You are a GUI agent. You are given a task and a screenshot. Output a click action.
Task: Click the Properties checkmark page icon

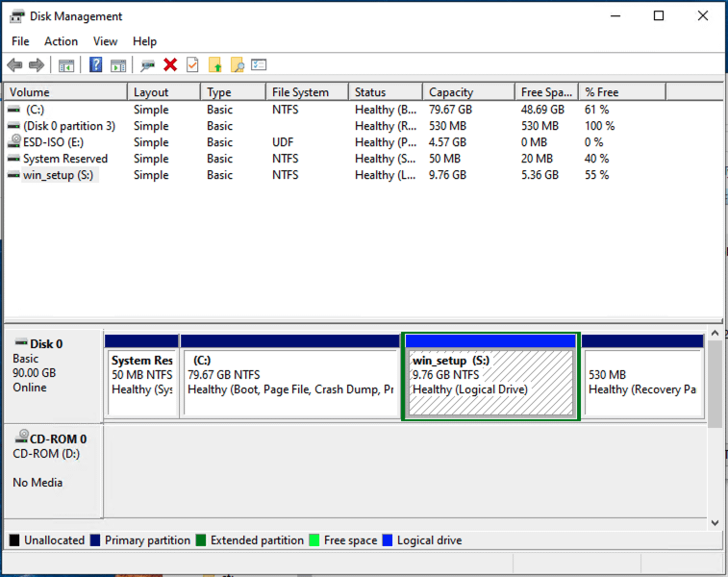192,65
